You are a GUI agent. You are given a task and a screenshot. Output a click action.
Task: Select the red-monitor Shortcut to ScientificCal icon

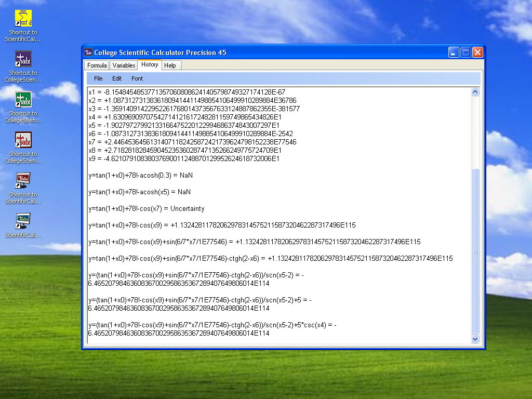pos(23,180)
